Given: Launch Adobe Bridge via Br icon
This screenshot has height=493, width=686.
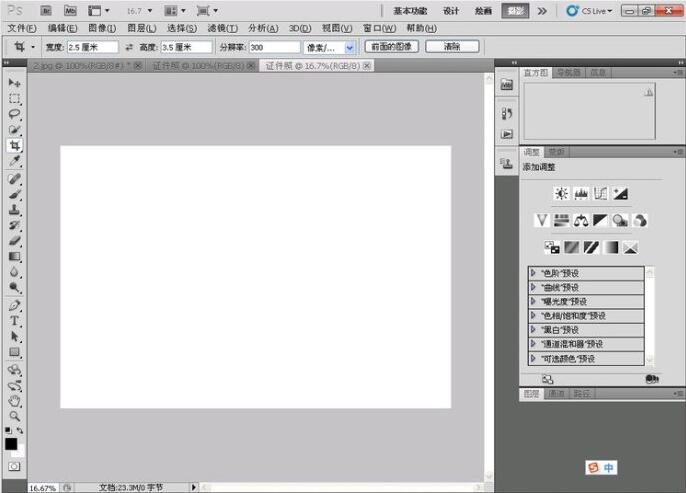Looking at the screenshot, I should (x=46, y=10).
